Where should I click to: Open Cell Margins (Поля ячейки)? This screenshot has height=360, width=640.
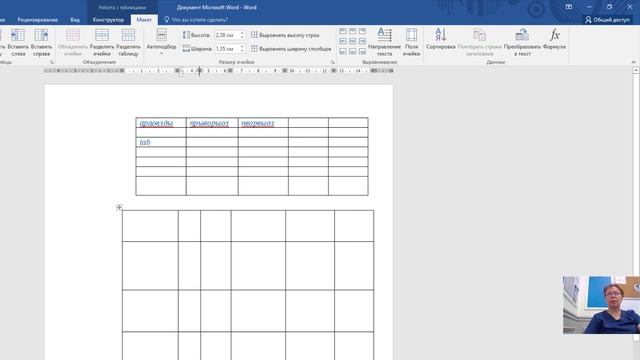pyautogui.click(x=411, y=42)
